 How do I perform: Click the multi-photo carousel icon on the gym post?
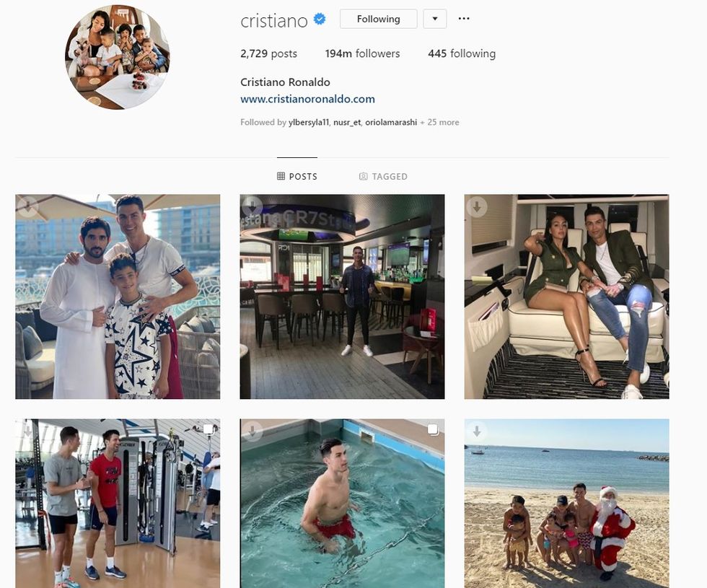coord(208,429)
